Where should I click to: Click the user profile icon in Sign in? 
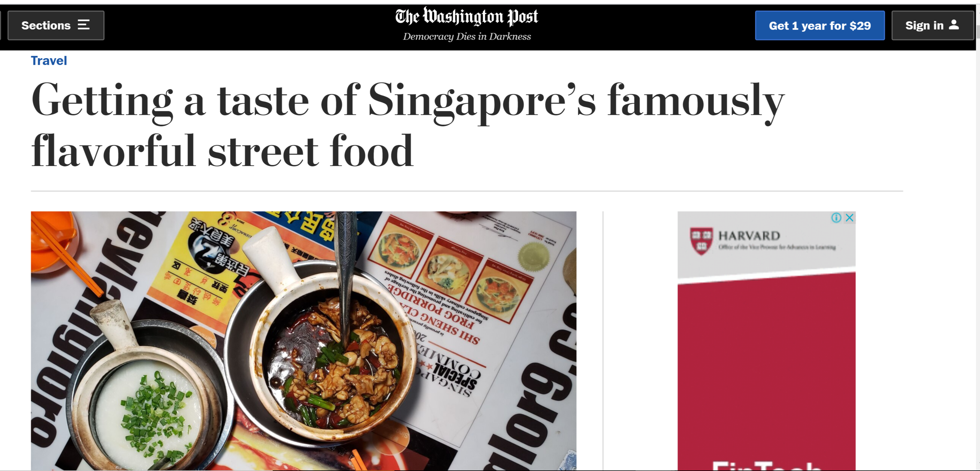[x=954, y=25]
